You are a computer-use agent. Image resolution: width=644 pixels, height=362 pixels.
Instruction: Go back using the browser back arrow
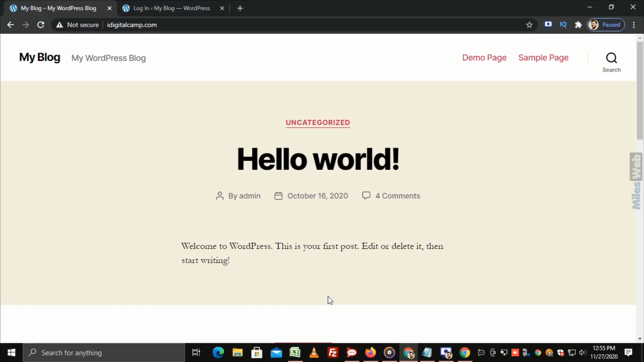[x=10, y=25]
